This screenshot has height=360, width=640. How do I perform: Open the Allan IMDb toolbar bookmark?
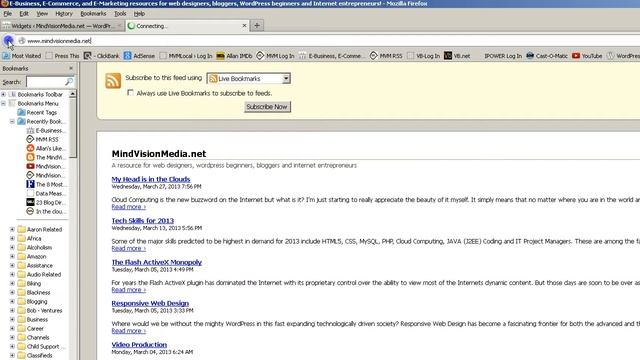click(x=234, y=56)
